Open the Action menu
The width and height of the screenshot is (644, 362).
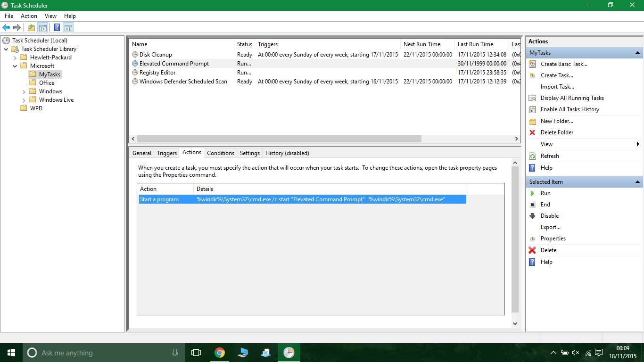point(29,16)
